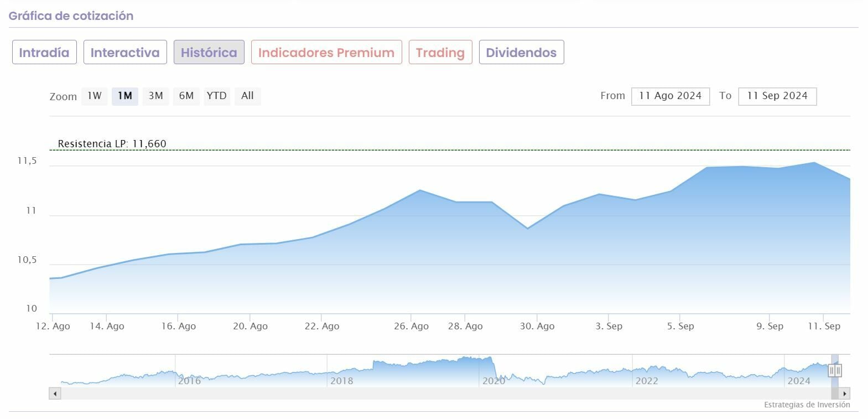Screen dimensions: 868x419
Task: Open the Intradía chart tab
Action: click(44, 53)
